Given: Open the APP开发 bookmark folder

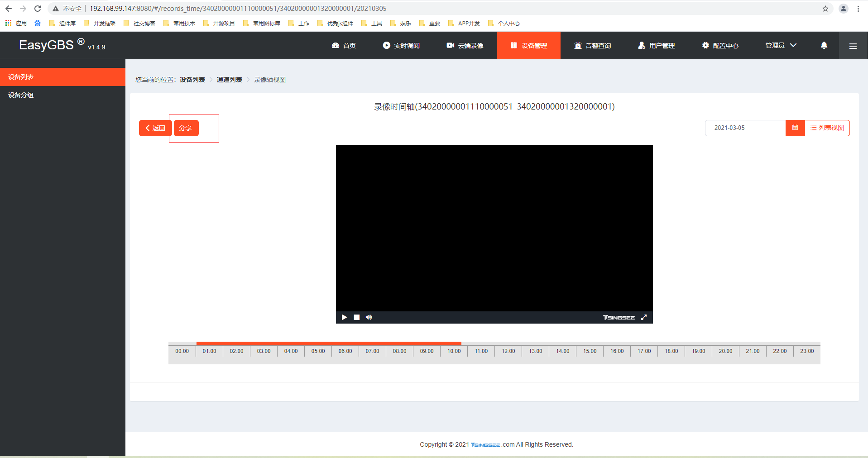Looking at the screenshot, I should (x=464, y=23).
